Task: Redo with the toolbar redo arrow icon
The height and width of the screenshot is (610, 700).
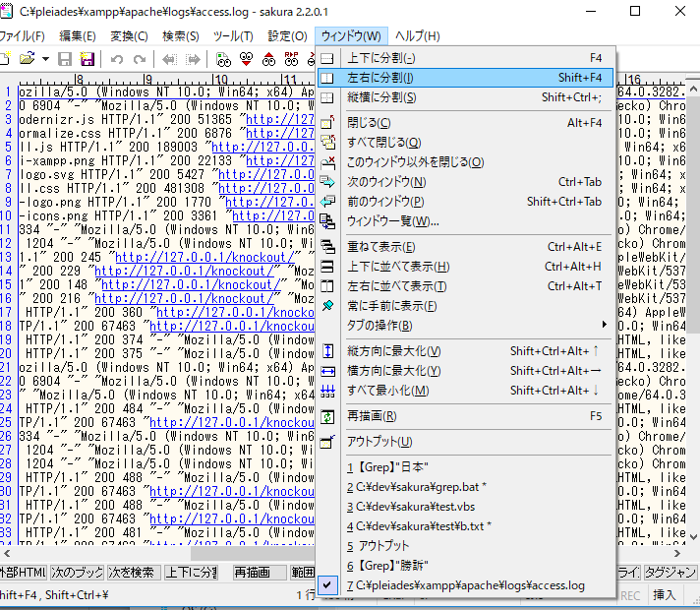Action: coord(140,59)
